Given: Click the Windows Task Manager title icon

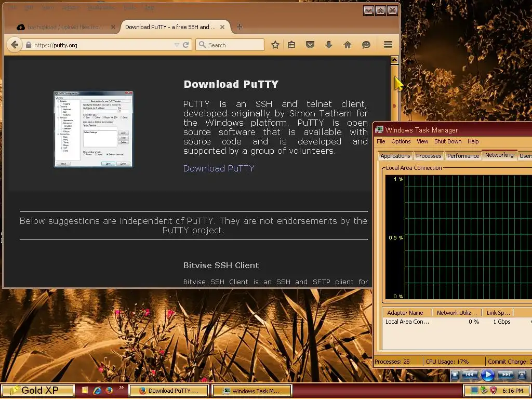Looking at the screenshot, I should coord(379,129).
